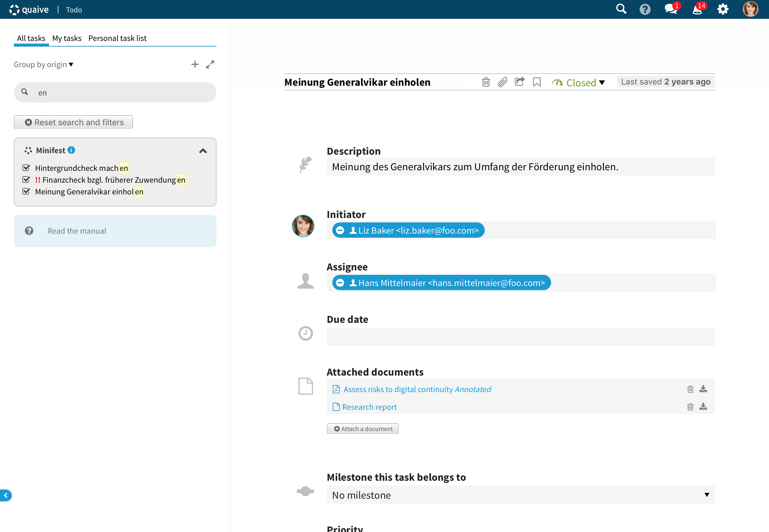The width and height of the screenshot is (769, 532).
Task: Click the bookmark icon in task header
Action: point(537,82)
